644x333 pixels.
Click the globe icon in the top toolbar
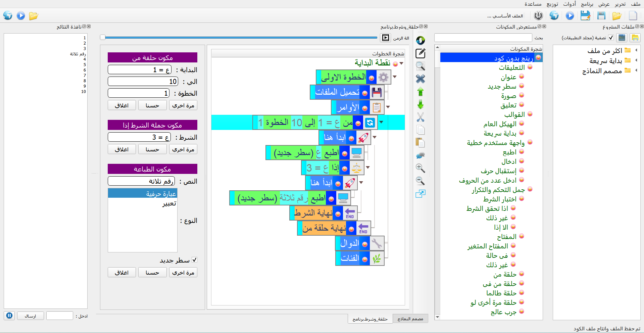point(554,15)
